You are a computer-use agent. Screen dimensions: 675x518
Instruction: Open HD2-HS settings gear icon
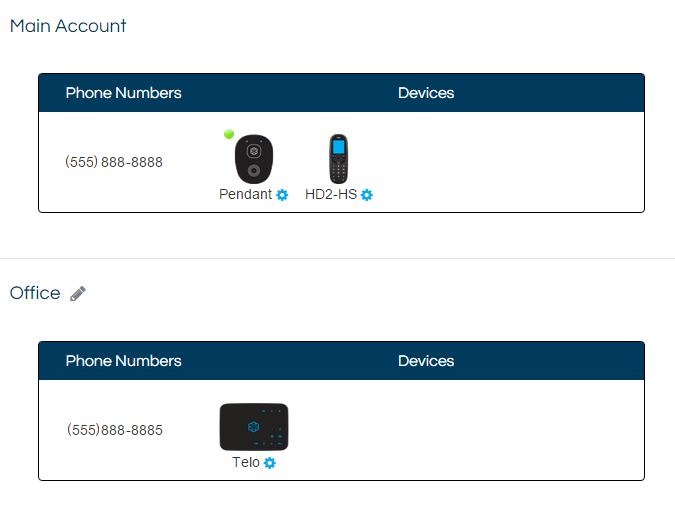pyautogui.click(x=367, y=195)
